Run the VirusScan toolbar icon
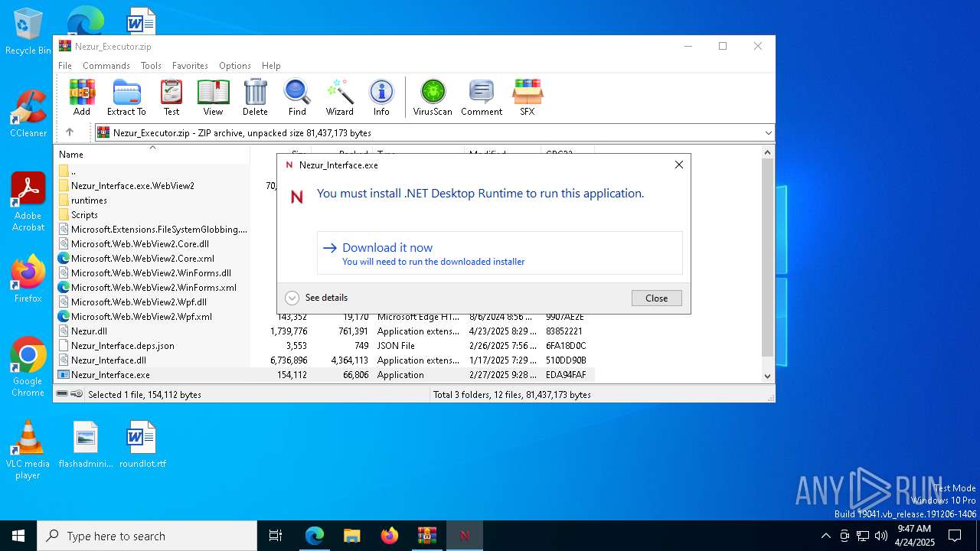980x551 pixels. (x=433, y=97)
